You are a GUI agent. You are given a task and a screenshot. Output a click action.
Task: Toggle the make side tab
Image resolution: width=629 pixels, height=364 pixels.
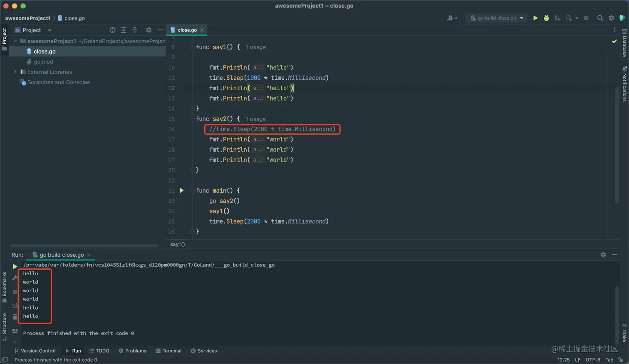click(624, 332)
